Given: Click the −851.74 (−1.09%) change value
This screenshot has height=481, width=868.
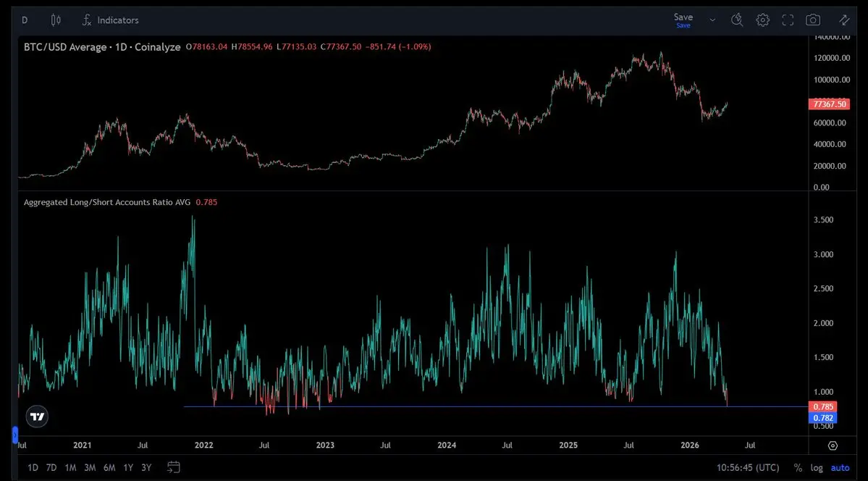Looking at the screenshot, I should click(x=399, y=47).
